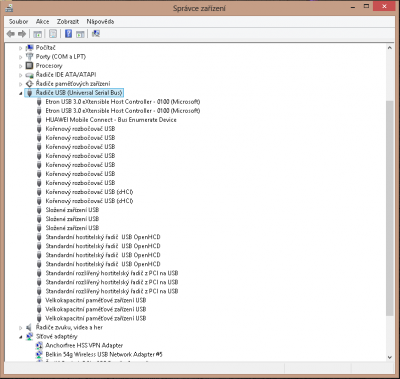Expand the Počítač tree node
Image resolution: width=400 pixels, height=379 pixels.
(x=21, y=48)
